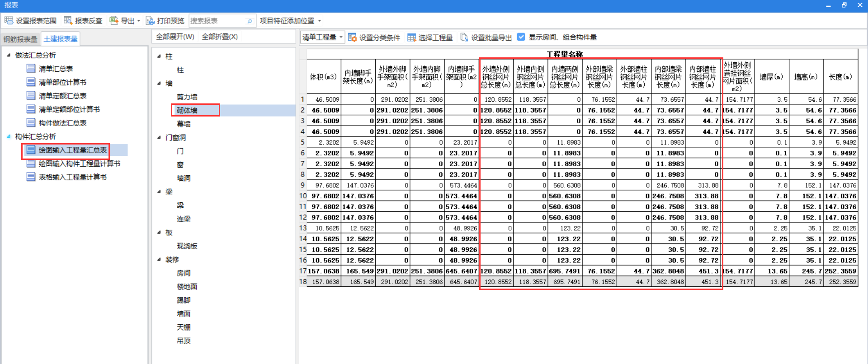
Task: Click 设置分类条件 button text
Action: 380,37
